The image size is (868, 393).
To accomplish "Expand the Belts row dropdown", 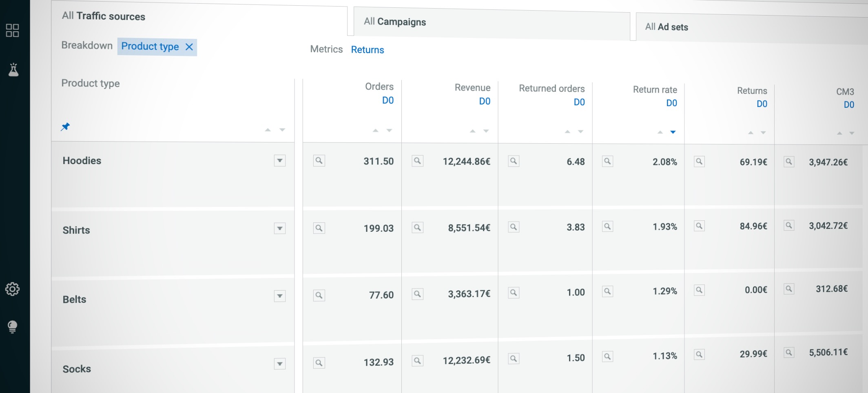I will 280,296.
